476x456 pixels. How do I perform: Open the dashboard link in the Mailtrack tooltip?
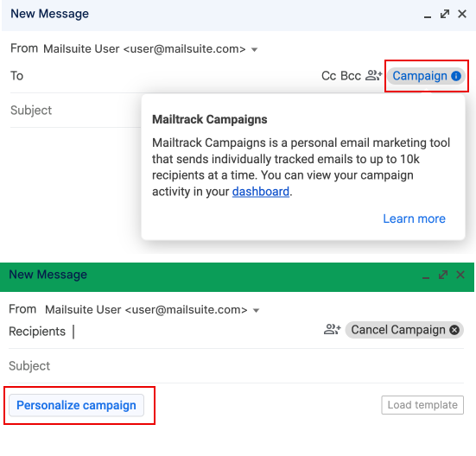(261, 192)
